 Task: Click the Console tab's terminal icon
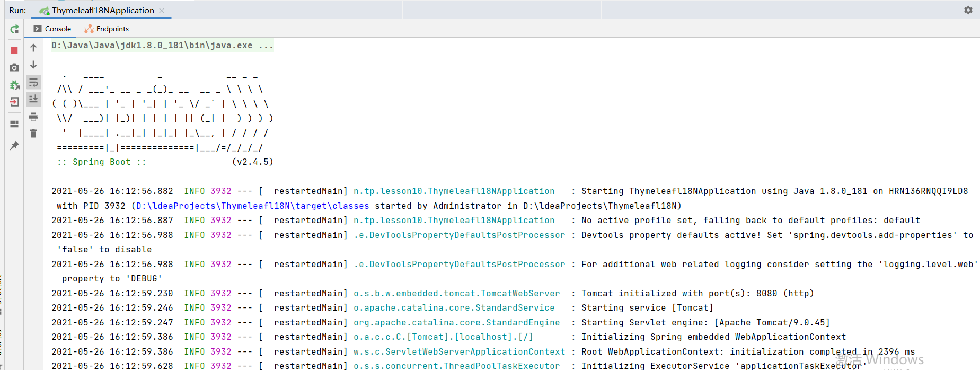(x=38, y=29)
